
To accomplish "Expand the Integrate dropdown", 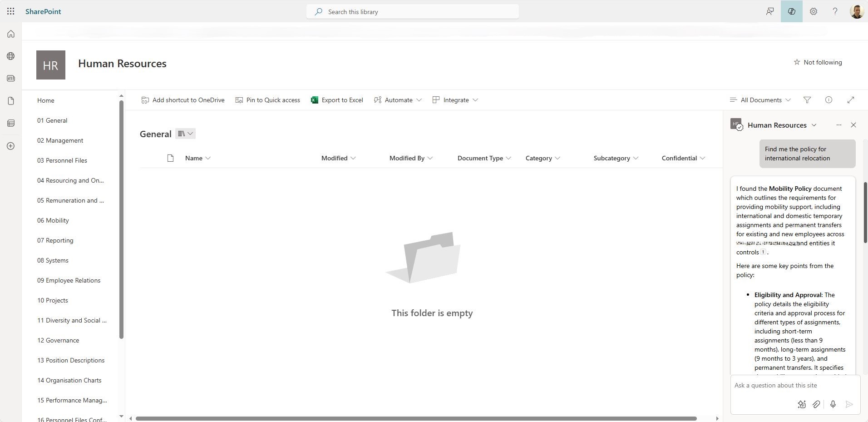I will point(455,100).
